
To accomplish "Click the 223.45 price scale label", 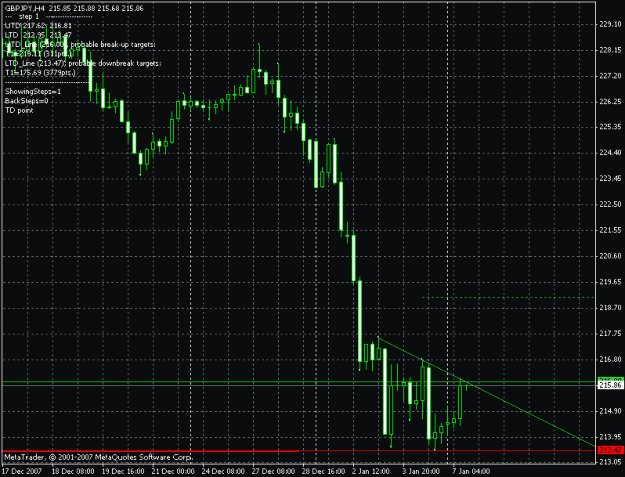I will tap(610, 179).
